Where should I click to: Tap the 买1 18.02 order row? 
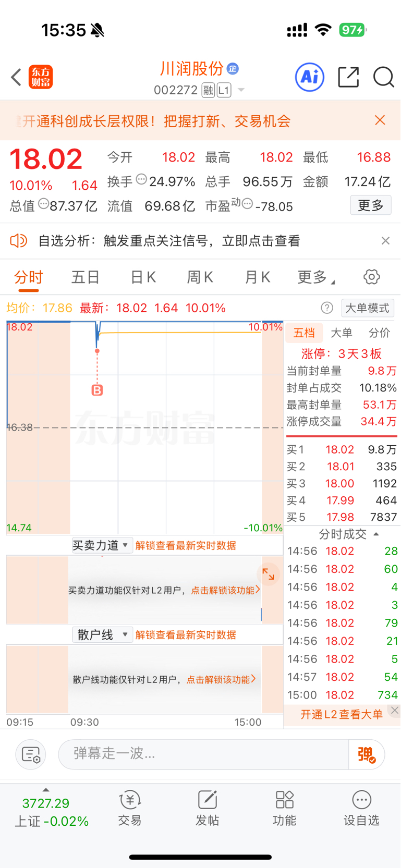[x=342, y=449]
